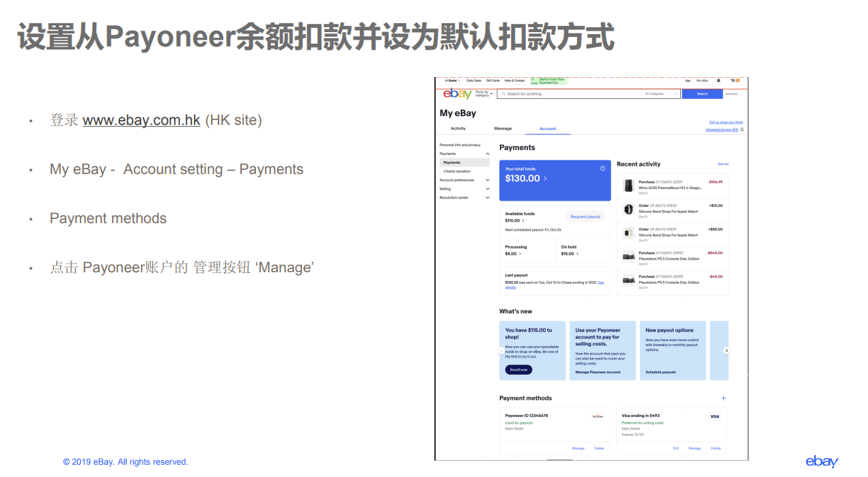Click the Winix A230 purchase thumbnail
The width and height of the screenshot is (868, 477).
coord(628,186)
